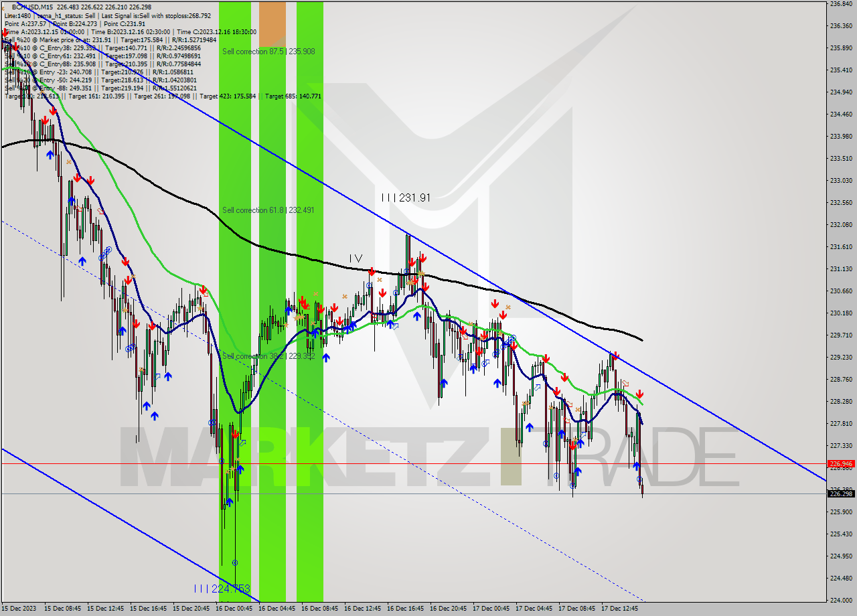Image resolution: width=857 pixels, height=616 pixels.
Task: Select the 'Entry -88: 249.351' row
Action: (100, 88)
